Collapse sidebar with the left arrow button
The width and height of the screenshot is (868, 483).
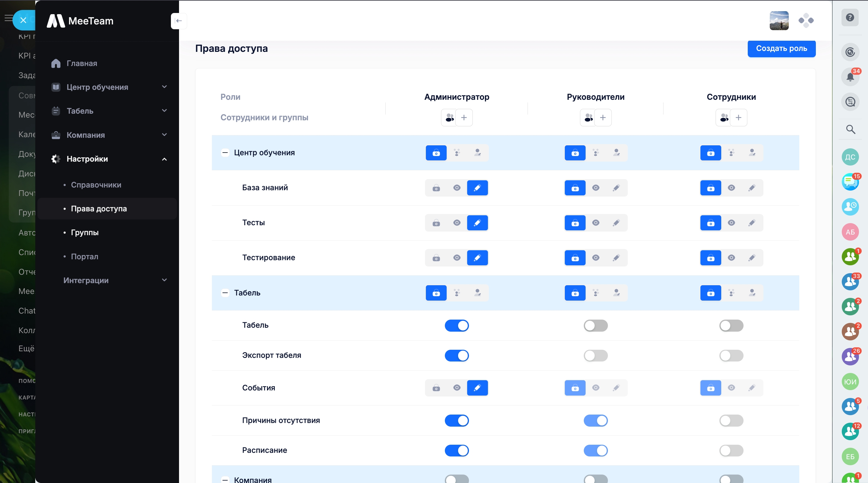pyautogui.click(x=179, y=21)
